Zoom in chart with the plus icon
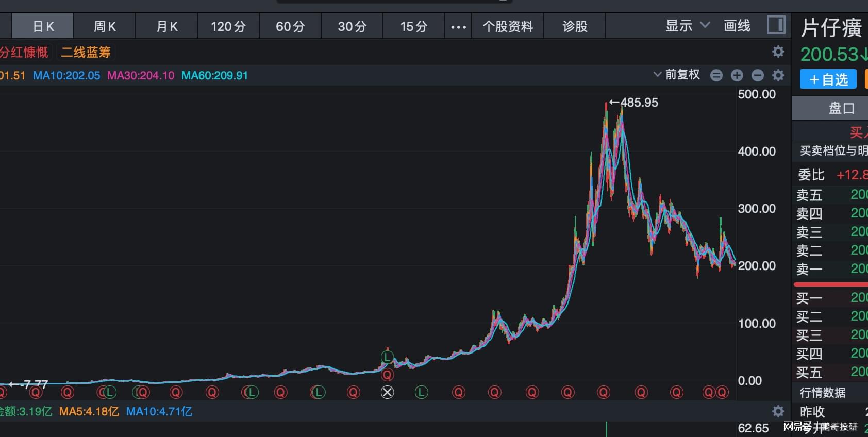The width and height of the screenshot is (868, 437). (737, 75)
